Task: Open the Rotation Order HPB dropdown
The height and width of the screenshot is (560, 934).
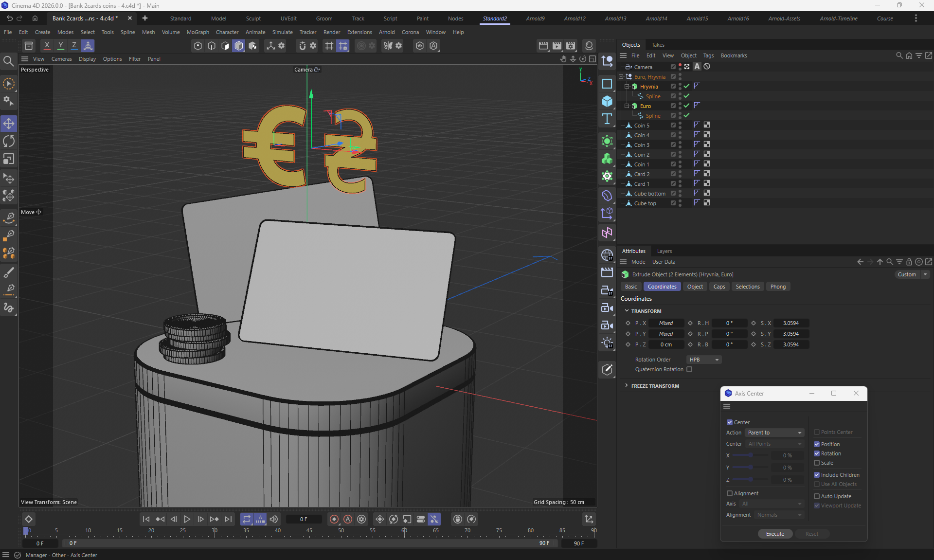Action: coord(703,360)
